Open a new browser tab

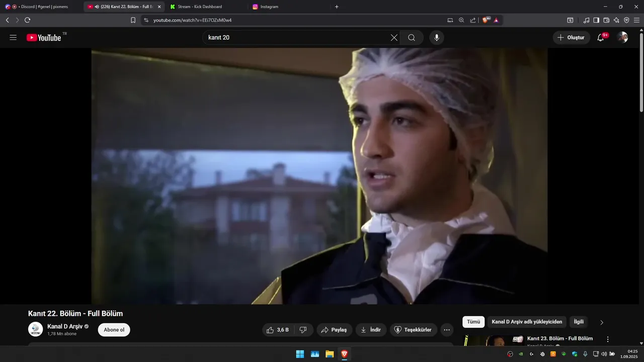click(x=337, y=7)
